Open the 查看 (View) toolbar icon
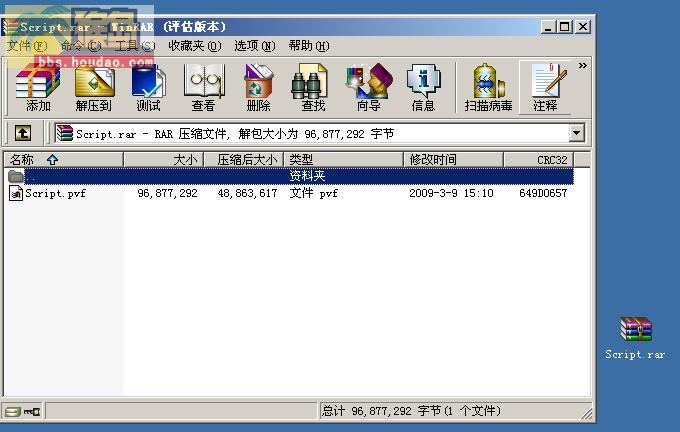Viewport: 680px width, 432px height. pos(203,87)
